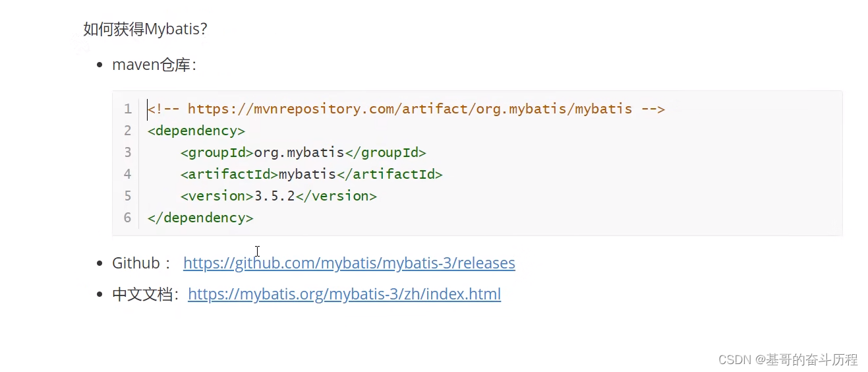868x372 pixels.
Task: Click the groupId org.mybatis line
Action: (x=303, y=152)
